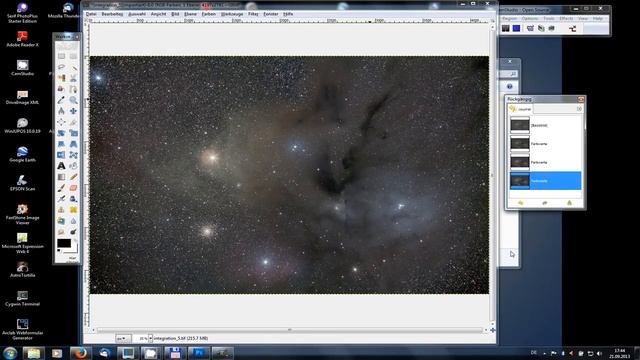This screenshot has height=360, width=640.
Task: Open the Datei menu
Action: tap(91, 14)
